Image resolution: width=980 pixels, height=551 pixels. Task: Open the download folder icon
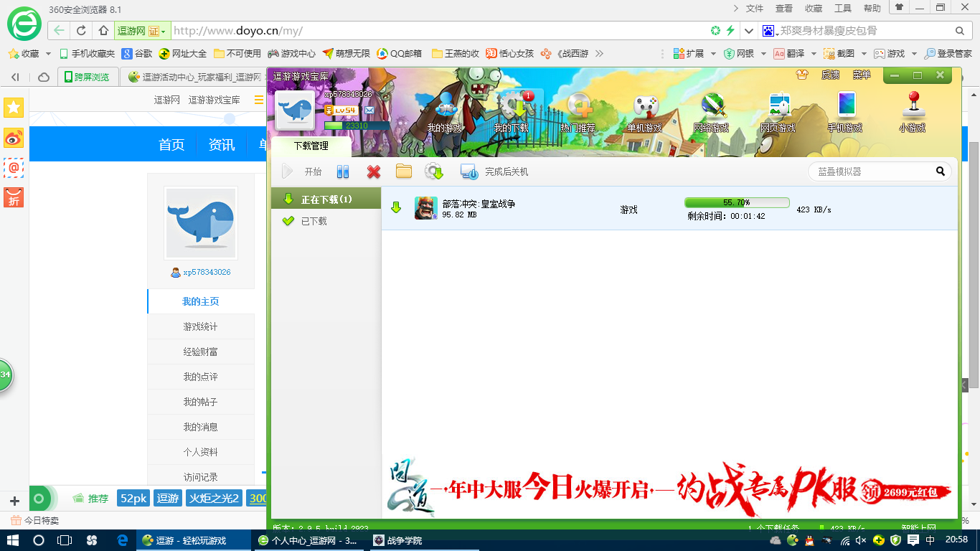(x=404, y=171)
